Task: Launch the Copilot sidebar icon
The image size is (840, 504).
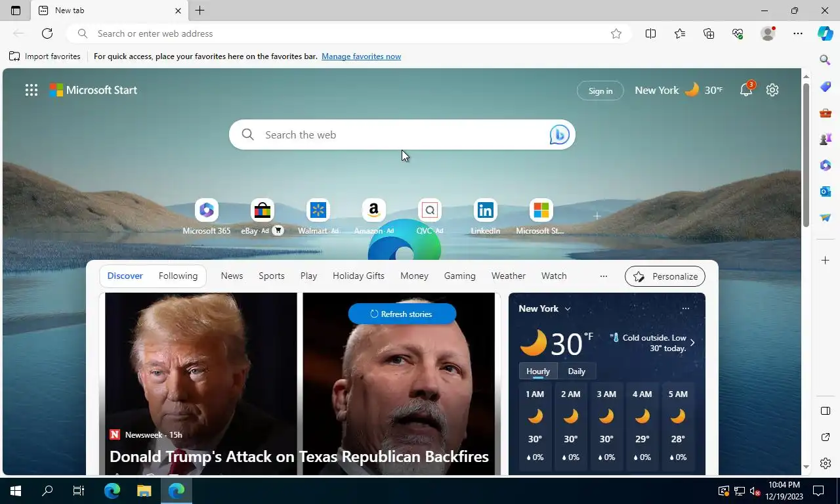Action: [826, 33]
